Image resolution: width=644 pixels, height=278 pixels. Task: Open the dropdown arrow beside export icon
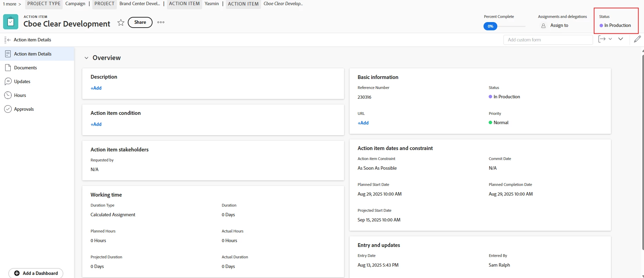click(610, 39)
